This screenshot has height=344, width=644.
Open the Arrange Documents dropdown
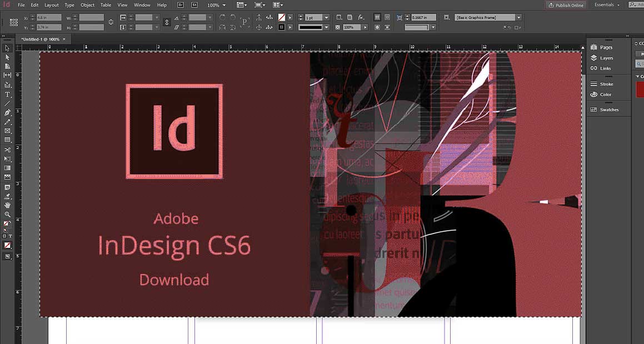[278, 5]
